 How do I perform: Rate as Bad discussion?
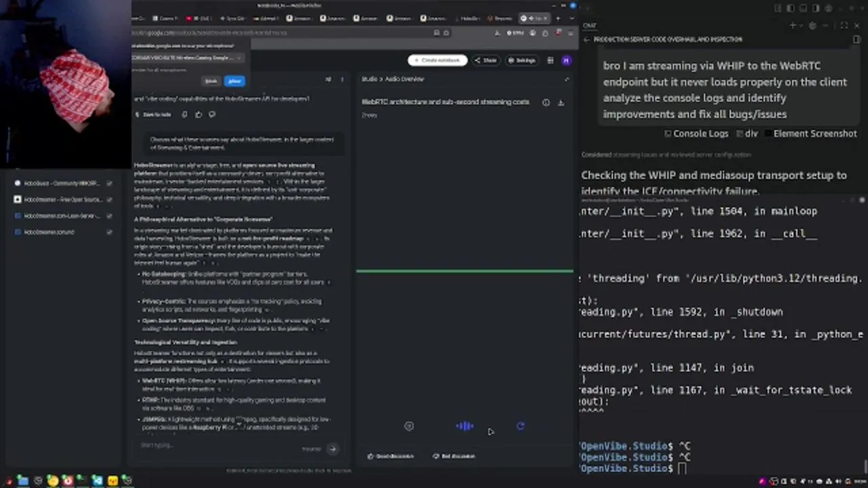point(454,456)
